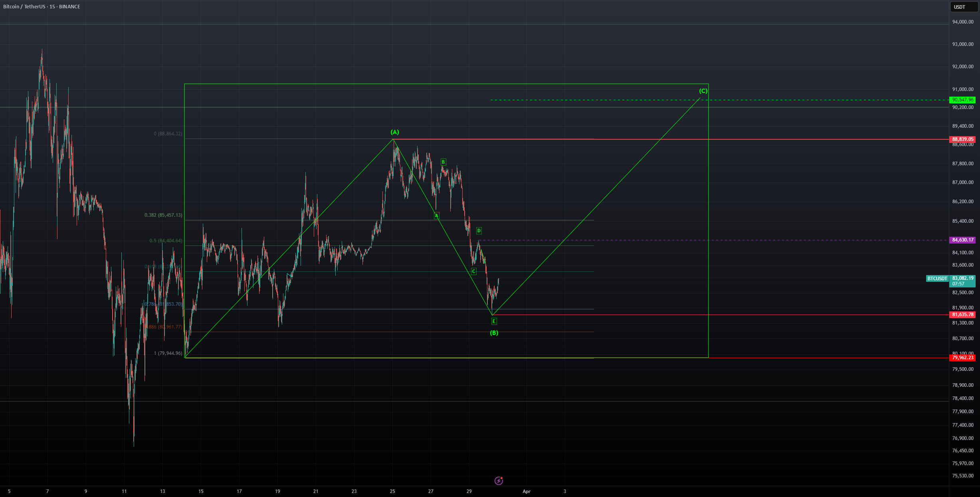Select the green (C) wave label
This screenshot has height=497, width=980.
point(703,91)
